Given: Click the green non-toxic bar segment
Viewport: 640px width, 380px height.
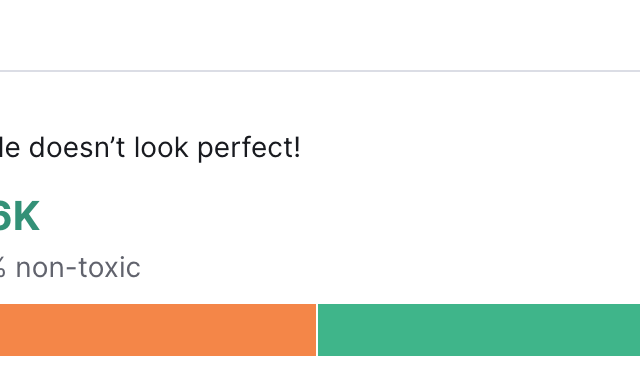Looking at the screenshot, I should 479,330.
